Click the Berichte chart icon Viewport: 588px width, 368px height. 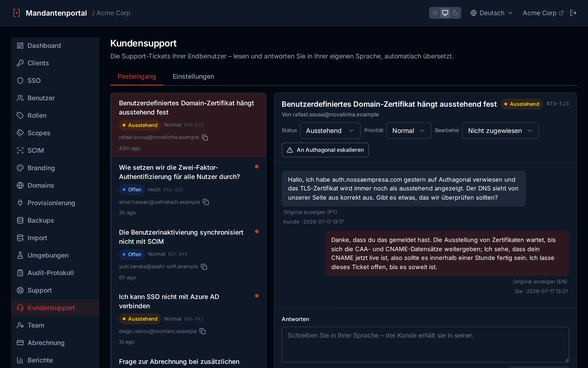tap(20, 360)
